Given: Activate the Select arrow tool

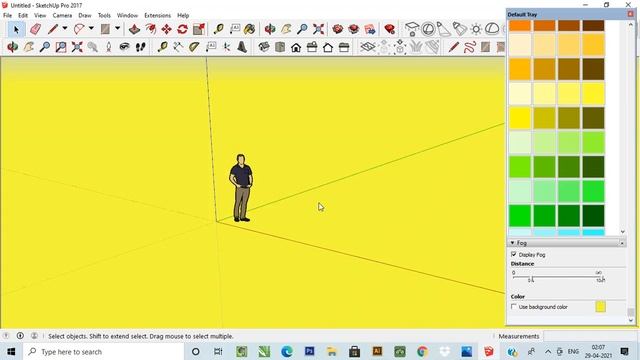Looking at the screenshot, I should tap(16, 29).
